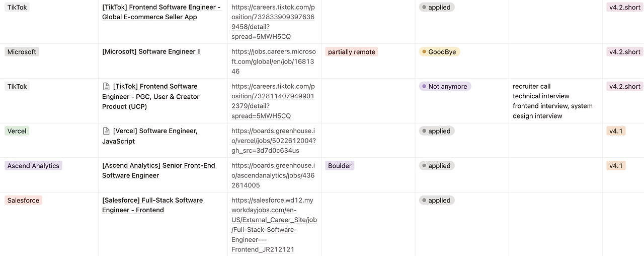The width and height of the screenshot is (644, 256).
Task: Open Salesforce Full-Stack Software Engineer page
Action: point(152,205)
